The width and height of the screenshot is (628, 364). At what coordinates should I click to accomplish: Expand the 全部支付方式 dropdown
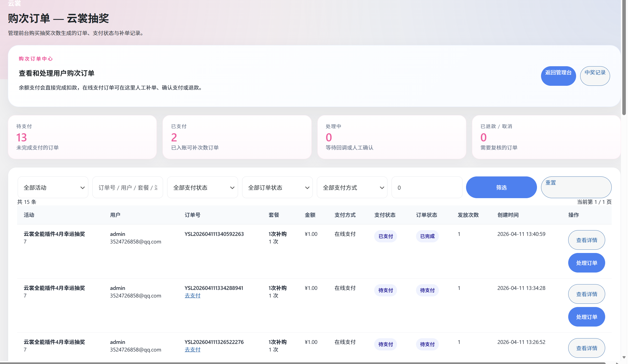coord(352,188)
